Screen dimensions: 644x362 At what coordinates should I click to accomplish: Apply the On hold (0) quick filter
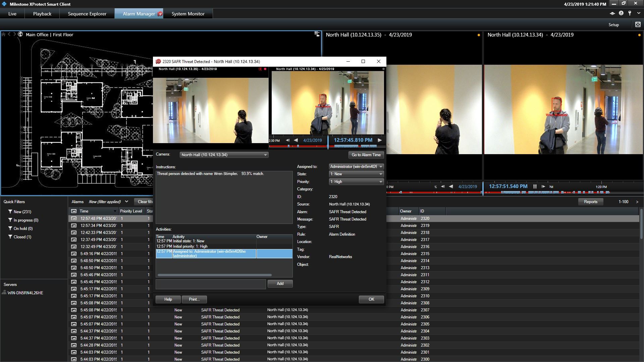(20, 229)
